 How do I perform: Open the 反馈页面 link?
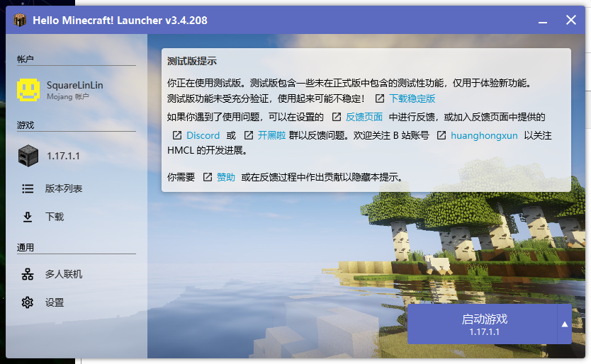[364, 117]
